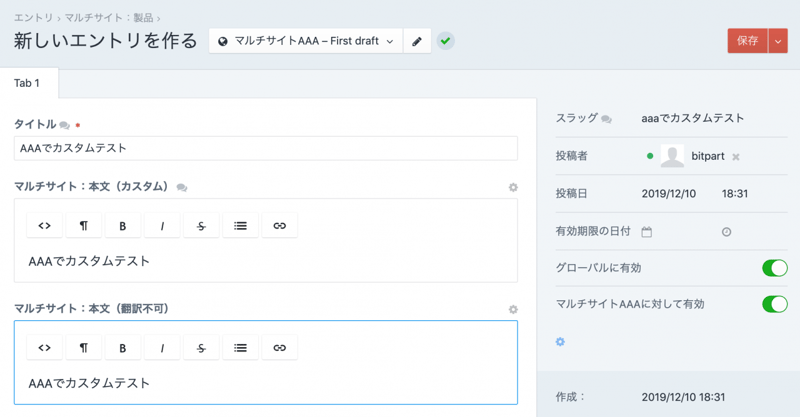Image resolution: width=800 pixels, height=417 pixels.
Task: Toggle マルチサイトAAAに対して有効 switch
Action: (x=774, y=304)
